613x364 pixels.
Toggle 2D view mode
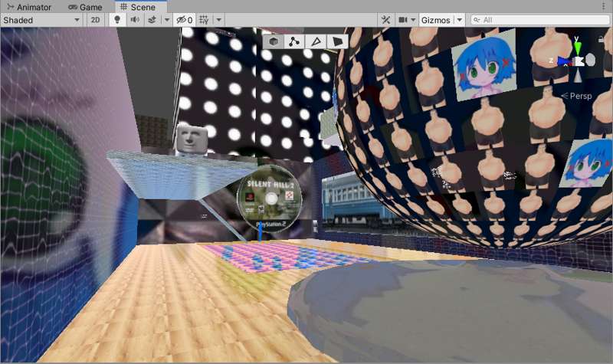pyautogui.click(x=95, y=20)
